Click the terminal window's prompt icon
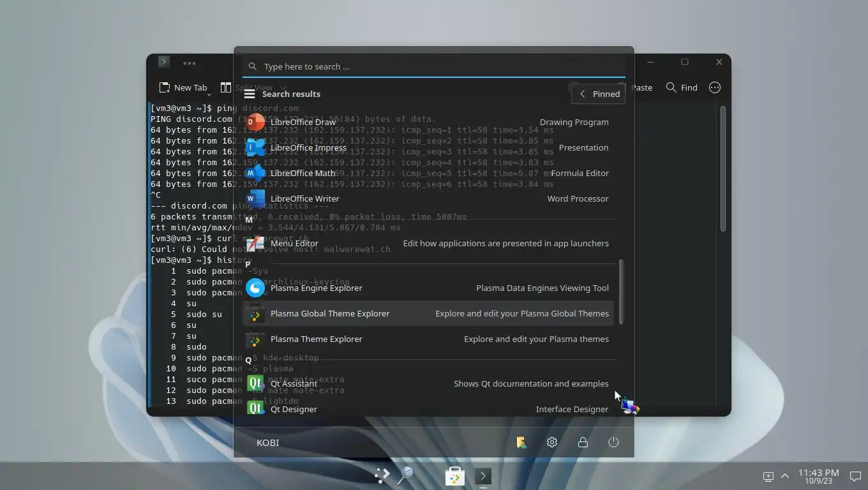868x490 pixels. click(x=164, y=62)
